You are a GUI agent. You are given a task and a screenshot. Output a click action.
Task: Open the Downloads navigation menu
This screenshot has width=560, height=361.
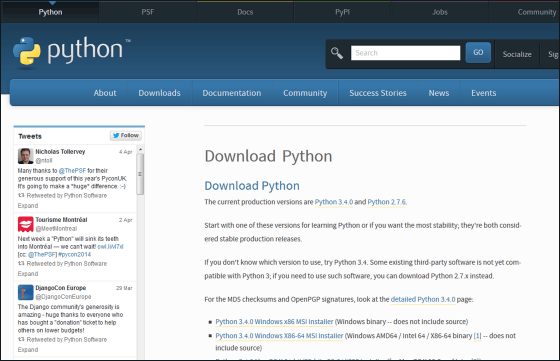(x=159, y=93)
